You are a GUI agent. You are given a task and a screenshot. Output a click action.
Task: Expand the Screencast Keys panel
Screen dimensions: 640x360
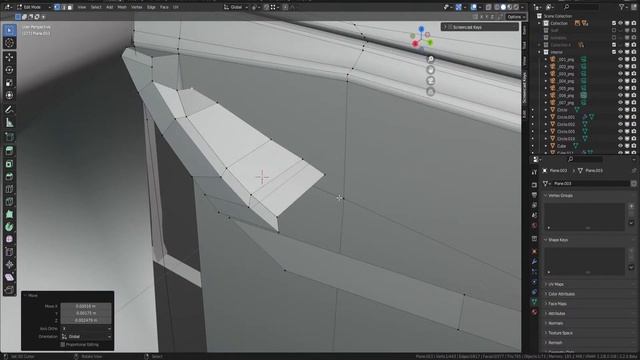pyautogui.click(x=479, y=27)
